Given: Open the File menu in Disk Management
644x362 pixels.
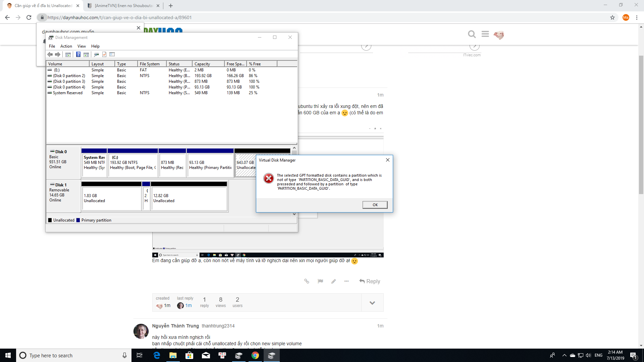Looking at the screenshot, I should coord(52,46).
